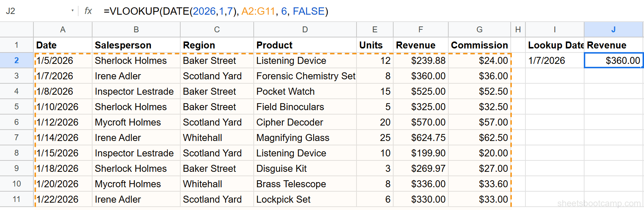Click revenue cell $239.88
Viewport: 644px width, 210px height.
[x=421, y=61]
